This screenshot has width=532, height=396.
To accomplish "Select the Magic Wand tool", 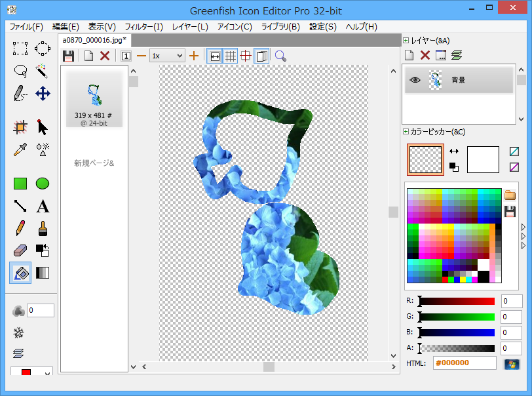I will [43, 70].
